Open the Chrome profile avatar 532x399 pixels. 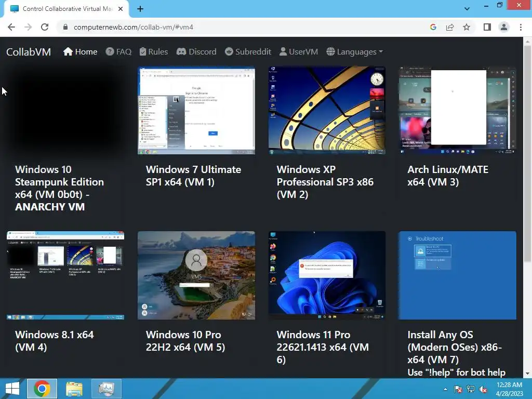pyautogui.click(x=504, y=27)
